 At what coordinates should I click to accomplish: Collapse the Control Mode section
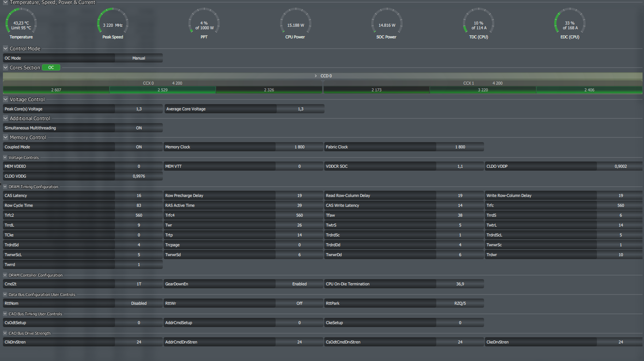5,48
